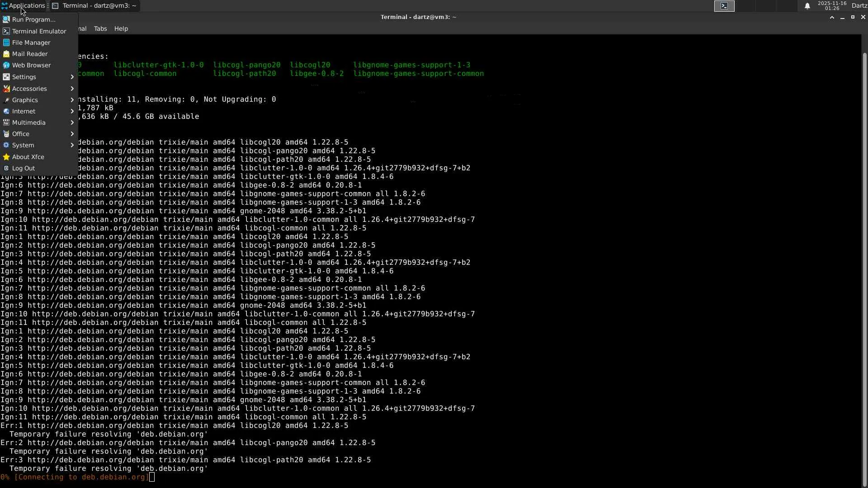Image resolution: width=868 pixels, height=488 pixels.
Task: Open the terminal's Help menu
Action: 121,28
